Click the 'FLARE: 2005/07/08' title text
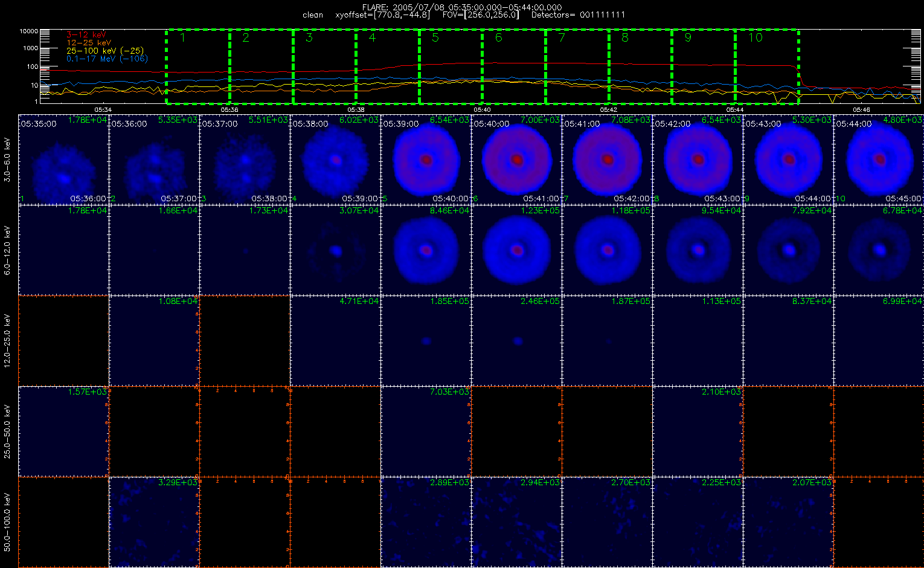The height and width of the screenshot is (568, 924). [x=405, y=7]
